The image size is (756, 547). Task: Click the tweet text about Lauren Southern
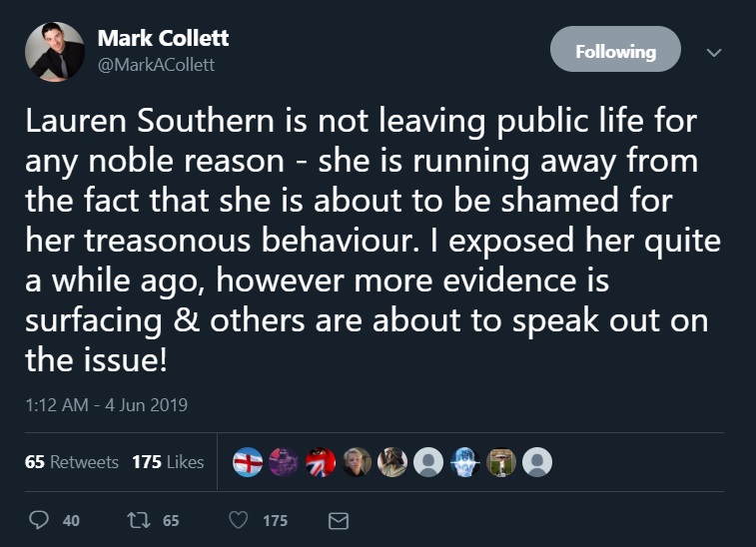click(361, 242)
